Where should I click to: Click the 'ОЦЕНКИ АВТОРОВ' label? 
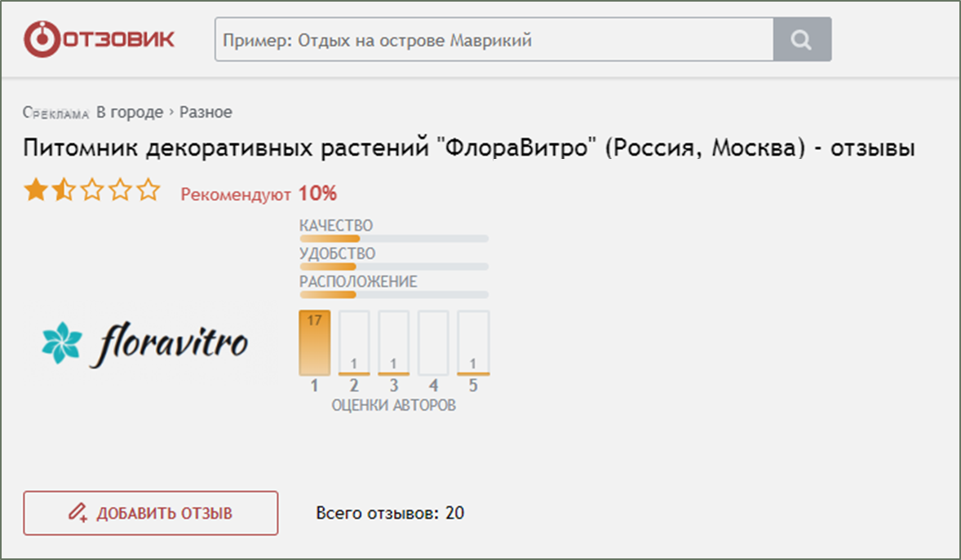[394, 406]
